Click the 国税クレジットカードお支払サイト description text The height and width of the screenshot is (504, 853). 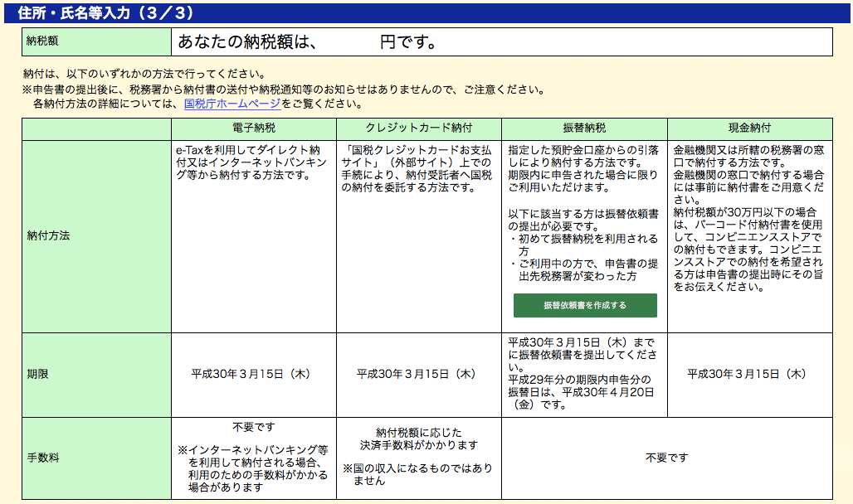point(418,169)
